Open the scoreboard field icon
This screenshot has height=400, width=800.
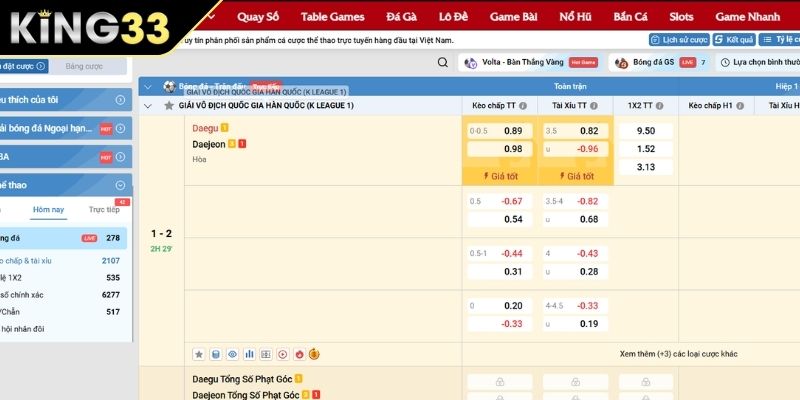[266, 354]
